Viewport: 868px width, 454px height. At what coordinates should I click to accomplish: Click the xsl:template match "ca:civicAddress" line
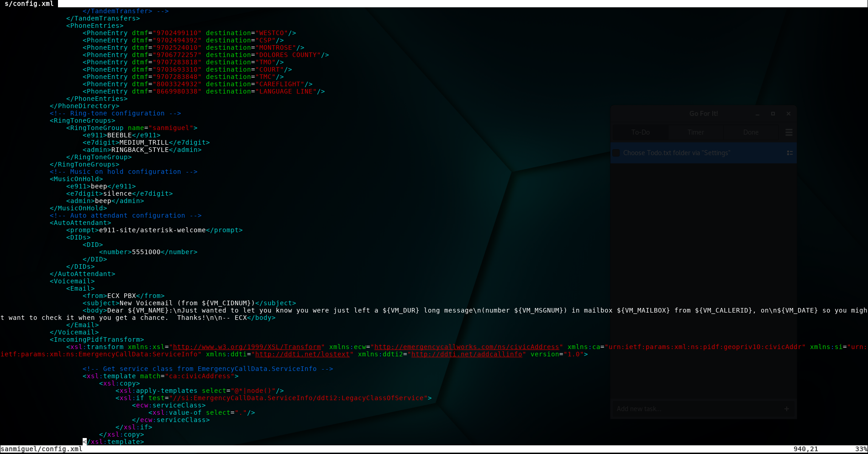coord(161,376)
